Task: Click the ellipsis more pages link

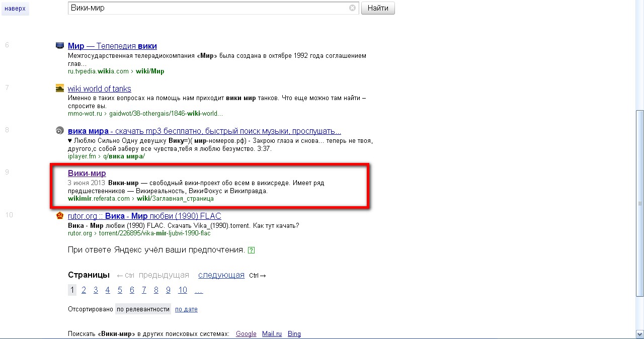Action: [199, 290]
